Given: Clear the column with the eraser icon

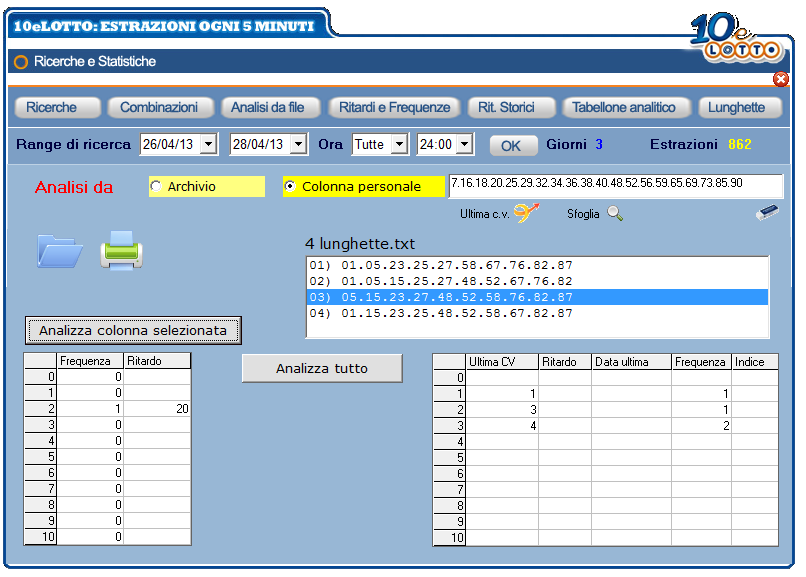Looking at the screenshot, I should [x=767, y=212].
